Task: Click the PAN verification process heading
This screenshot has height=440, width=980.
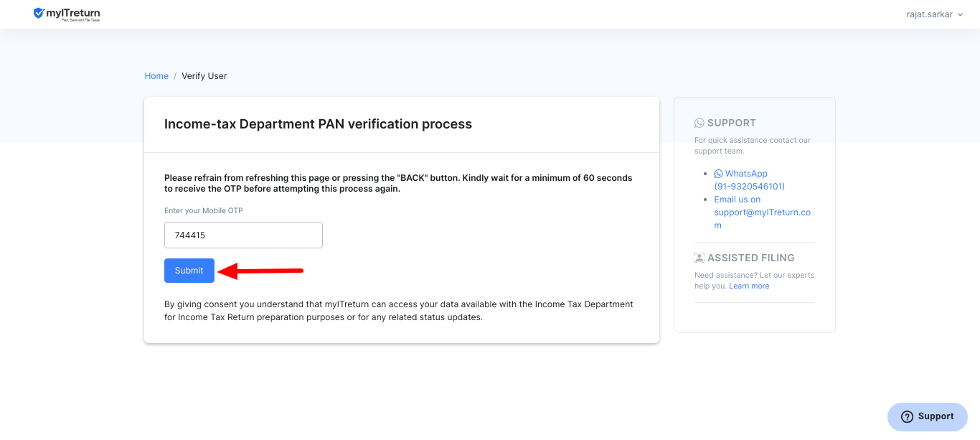Action: point(318,124)
